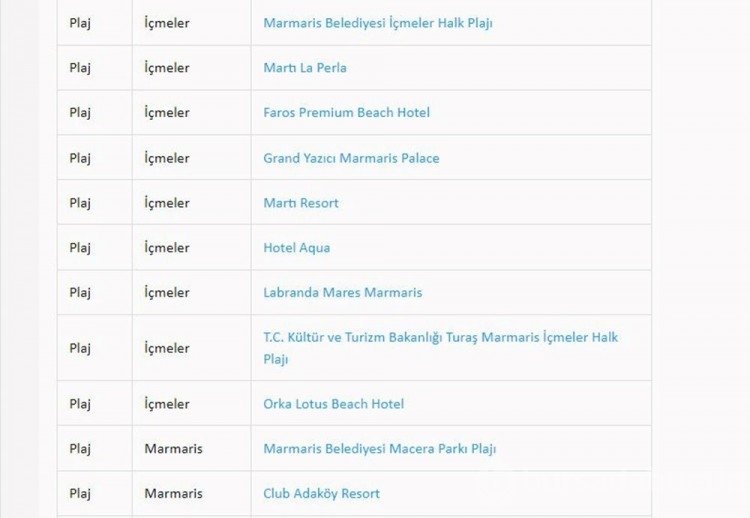Click Plaj cell in Hotel Aqua row
The height and width of the screenshot is (518, 750).
coord(95,248)
